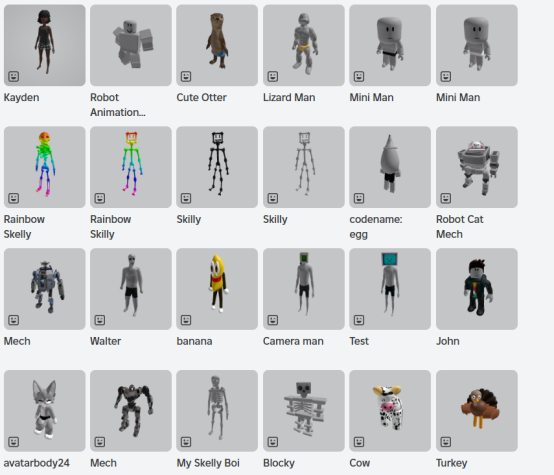This screenshot has width=554, height=475.
Task: Click the face icon on the banana tile
Action: tap(186, 320)
